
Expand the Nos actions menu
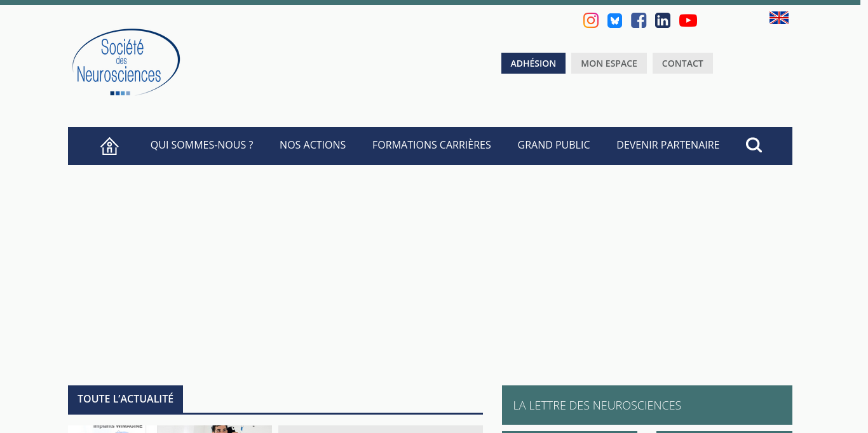(313, 145)
